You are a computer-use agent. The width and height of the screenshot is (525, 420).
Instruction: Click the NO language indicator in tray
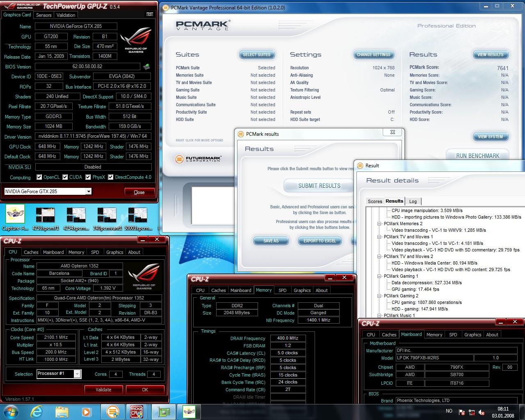(449, 411)
